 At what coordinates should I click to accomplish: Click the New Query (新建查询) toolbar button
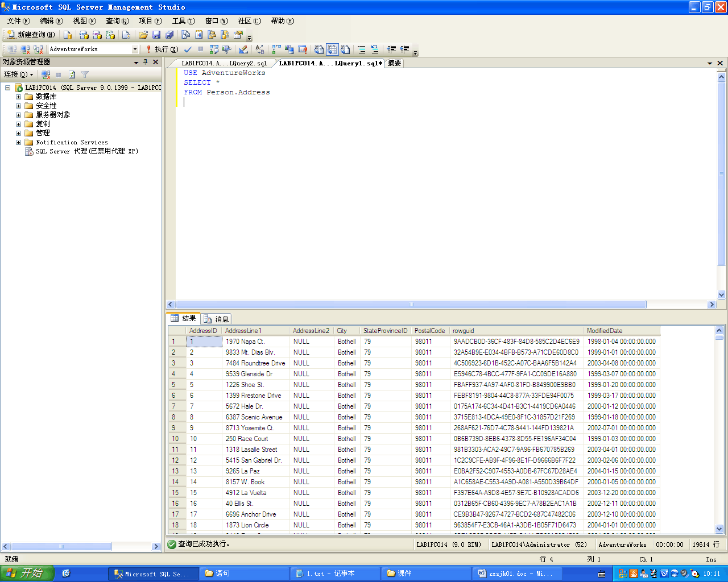(31, 35)
